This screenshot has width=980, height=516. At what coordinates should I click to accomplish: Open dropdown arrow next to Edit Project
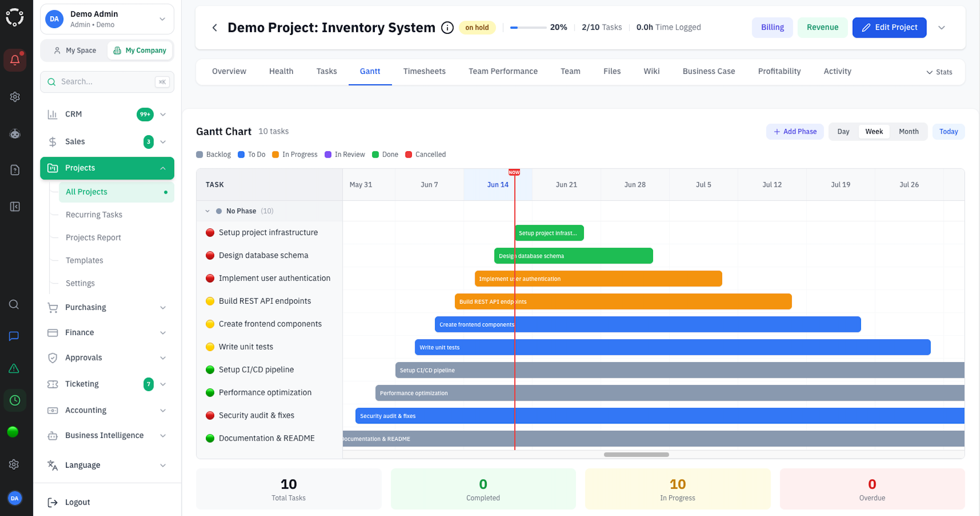tap(942, 28)
